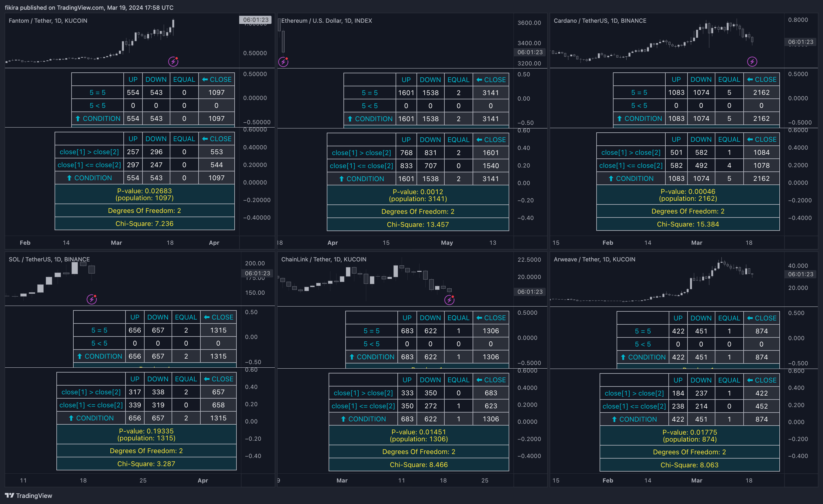The width and height of the screenshot is (823, 504).
Task: Click 'Chi-Square: 8.063' in Arweave table
Action: pyautogui.click(x=689, y=465)
